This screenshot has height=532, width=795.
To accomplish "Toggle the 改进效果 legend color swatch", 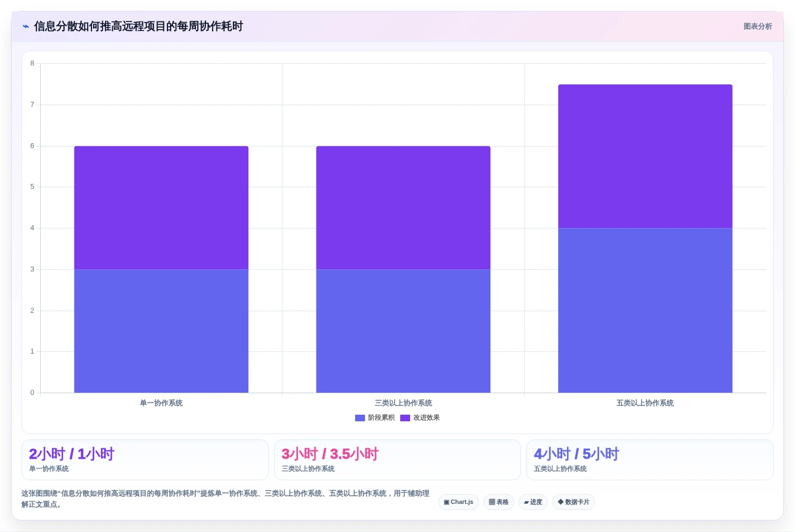I will coord(405,418).
